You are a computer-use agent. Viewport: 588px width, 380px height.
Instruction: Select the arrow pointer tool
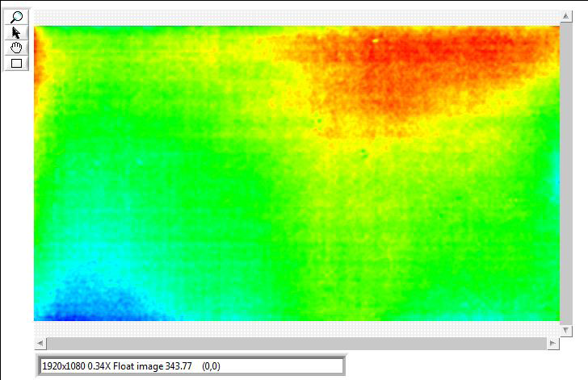click(16, 32)
